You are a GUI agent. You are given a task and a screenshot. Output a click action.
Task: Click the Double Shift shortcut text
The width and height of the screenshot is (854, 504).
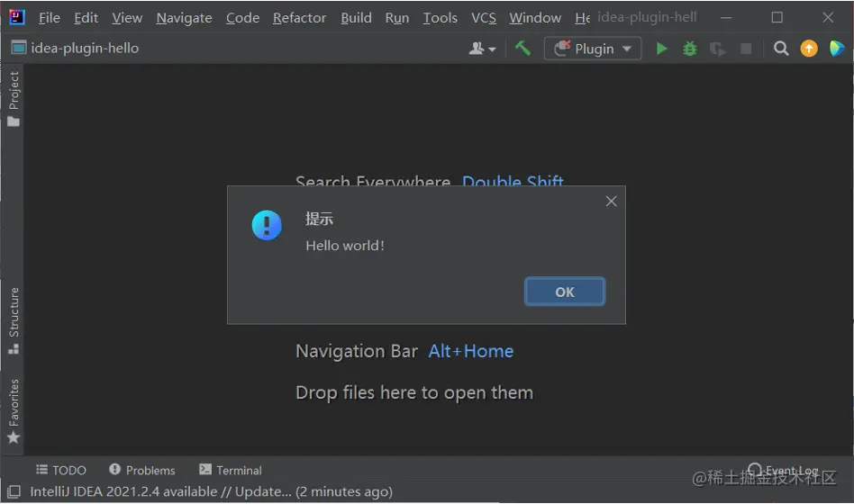[x=513, y=181]
